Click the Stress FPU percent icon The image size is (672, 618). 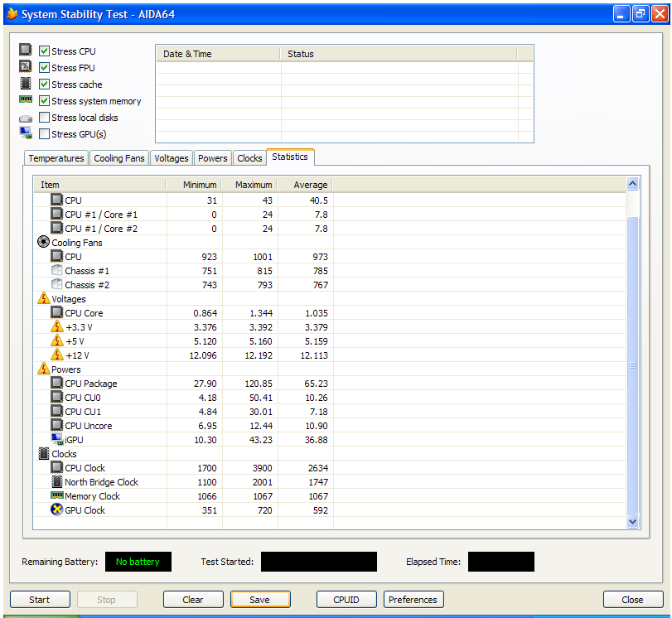click(x=26, y=66)
